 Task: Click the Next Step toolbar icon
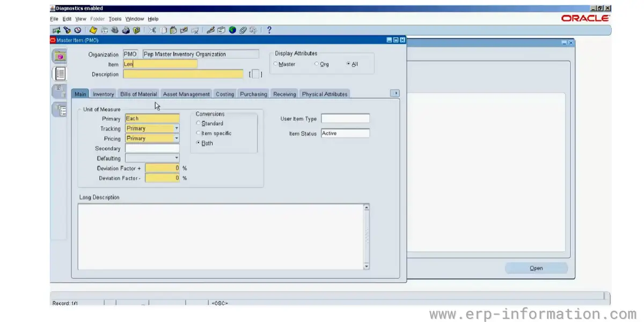pos(104,30)
